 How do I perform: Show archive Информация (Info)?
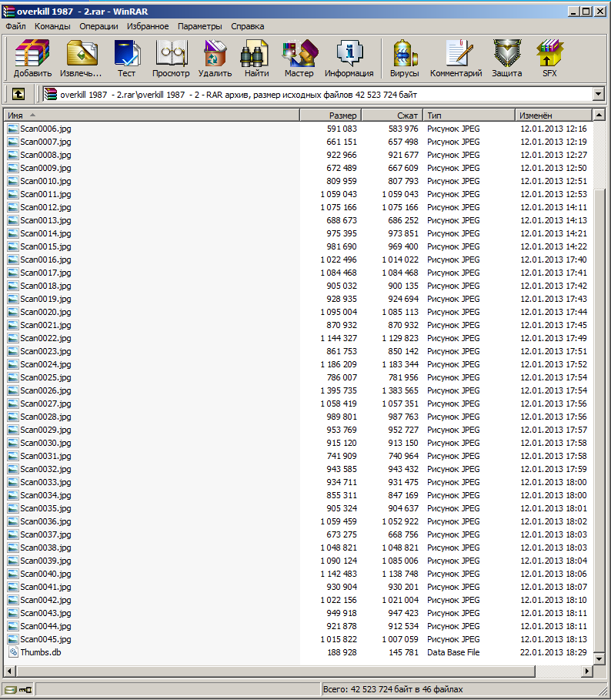point(349,59)
